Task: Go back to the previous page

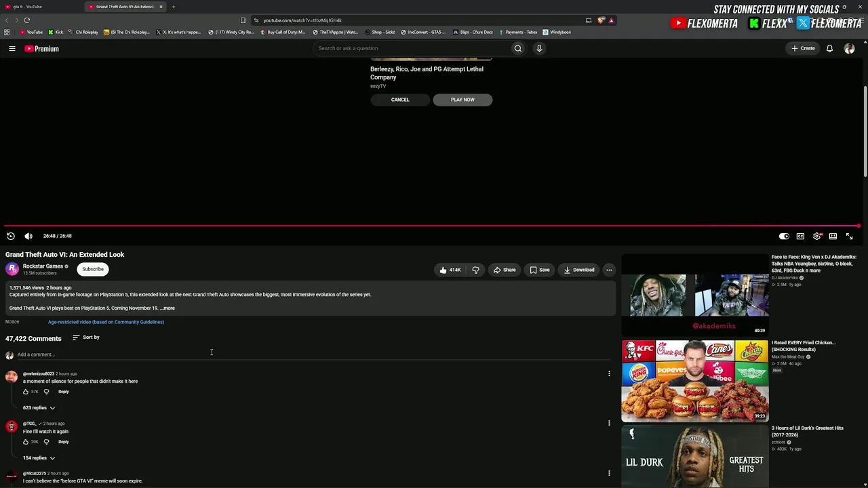Action: click(6, 20)
